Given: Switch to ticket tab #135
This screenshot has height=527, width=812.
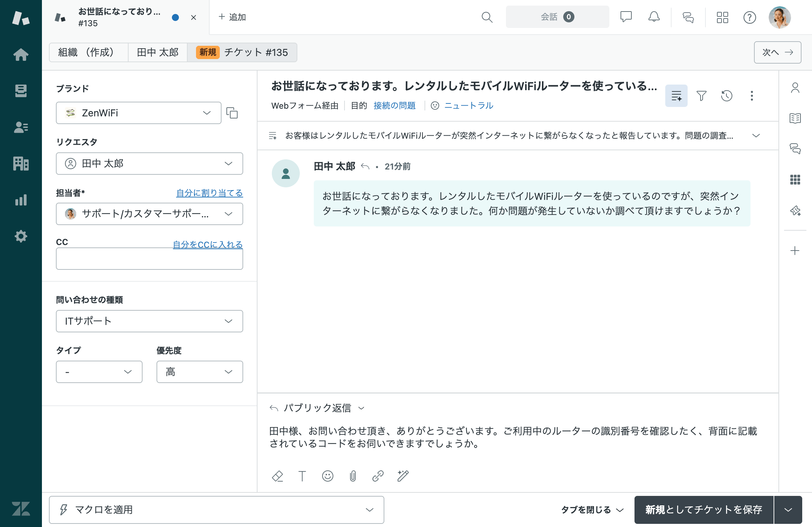Looking at the screenshot, I should tap(119, 17).
